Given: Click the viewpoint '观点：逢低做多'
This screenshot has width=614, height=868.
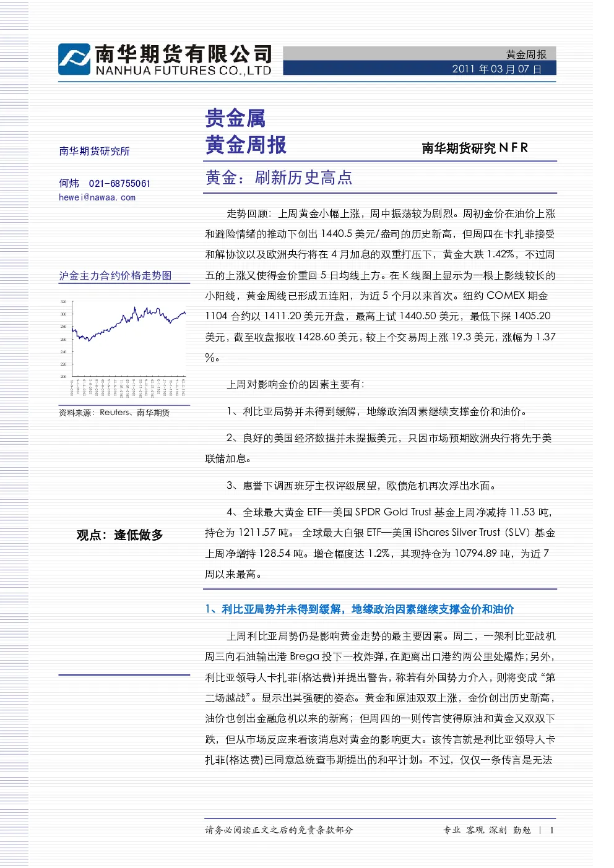Looking at the screenshot, I should 120,535.
